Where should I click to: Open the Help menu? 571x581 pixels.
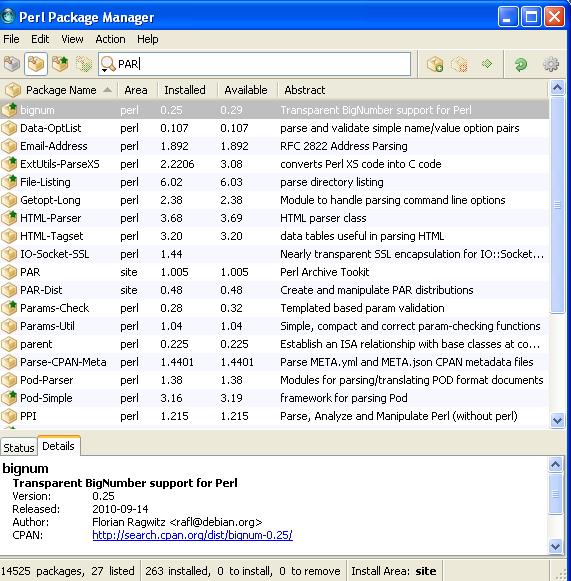[x=147, y=39]
